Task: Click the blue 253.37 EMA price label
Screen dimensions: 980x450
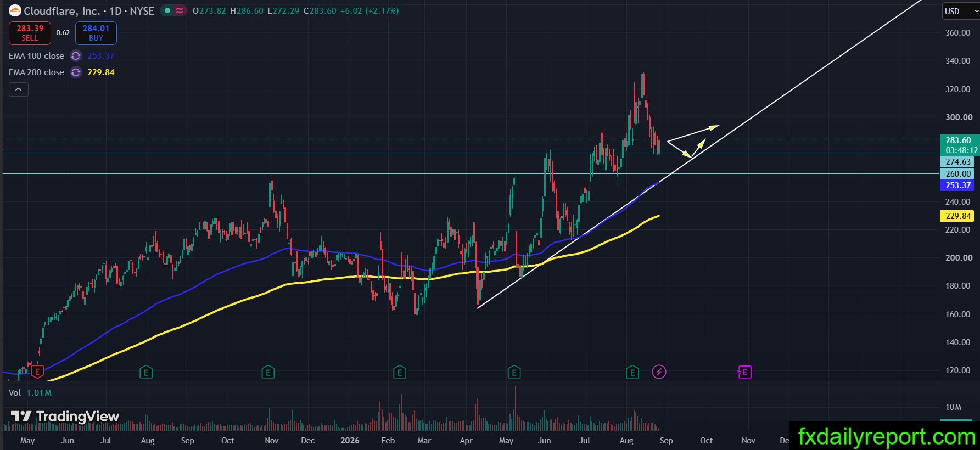Action: click(x=958, y=185)
